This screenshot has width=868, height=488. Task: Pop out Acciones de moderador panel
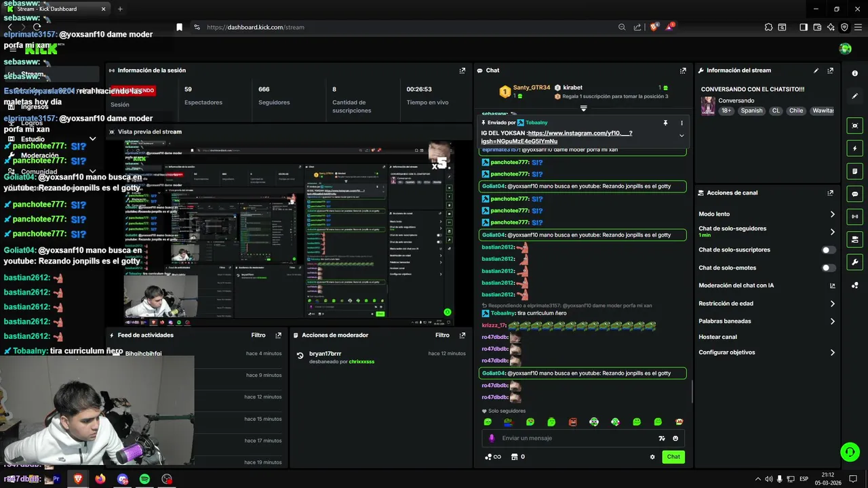tap(462, 335)
